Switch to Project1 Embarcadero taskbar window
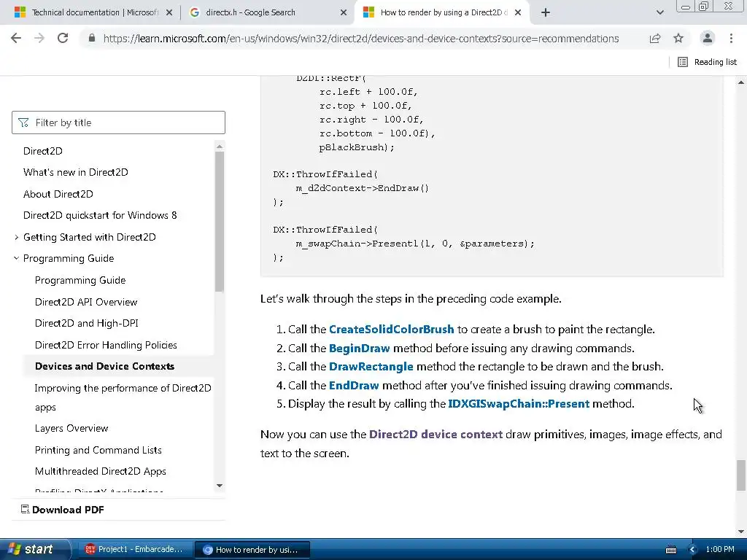 click(134, 550)
